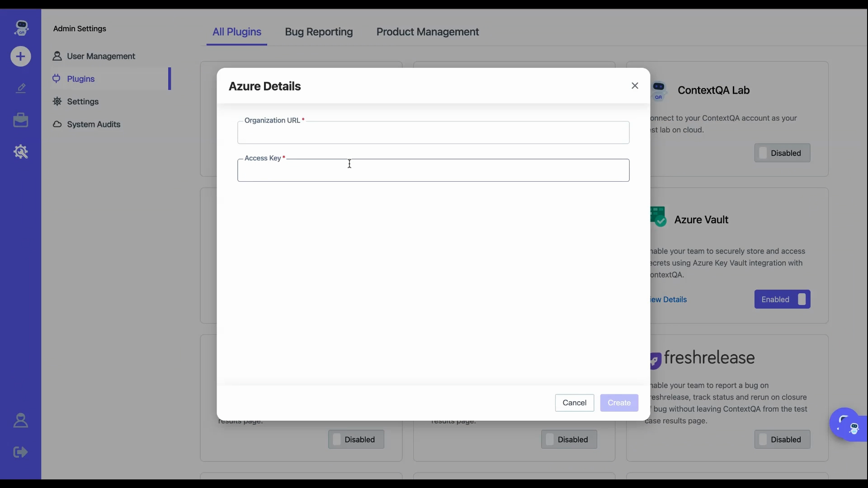Viewport: 868px width, 488px height.
Task: Close the Azure Details dialog
Action: coord(635,86)
